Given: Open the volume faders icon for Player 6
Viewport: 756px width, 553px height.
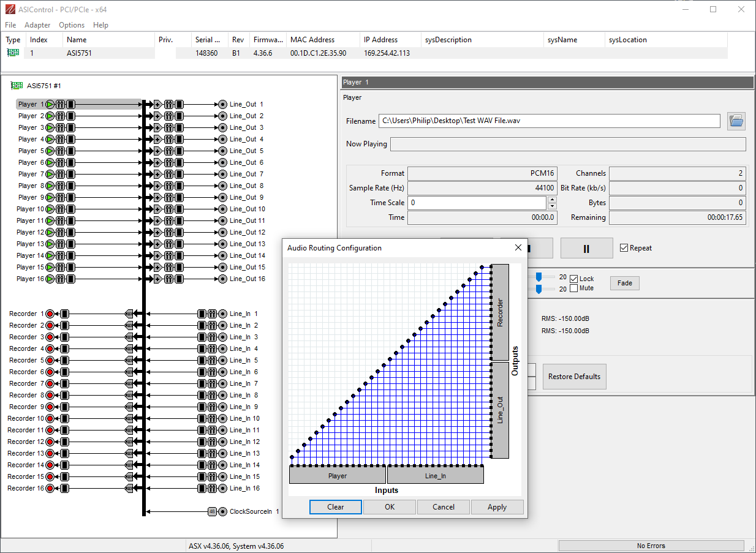Looking at the screenshot, I should coord(61,162).
